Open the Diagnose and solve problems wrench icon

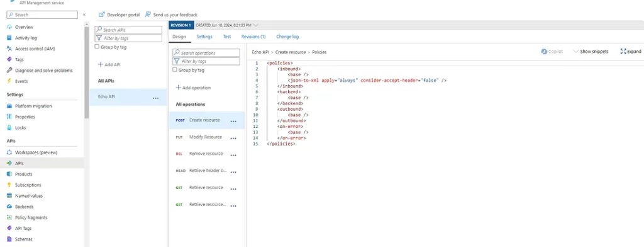coord(9,71)
